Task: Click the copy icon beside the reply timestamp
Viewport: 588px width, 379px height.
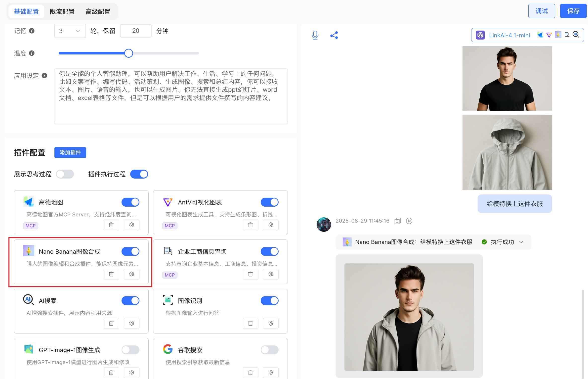Action: click(x=398, y=221)
